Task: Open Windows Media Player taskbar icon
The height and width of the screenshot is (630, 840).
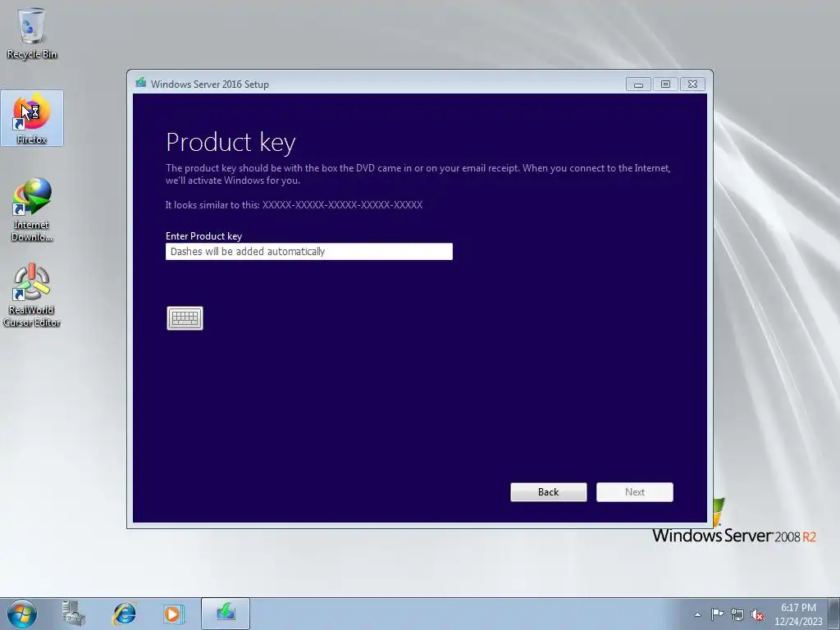Action: coord(173,614)
